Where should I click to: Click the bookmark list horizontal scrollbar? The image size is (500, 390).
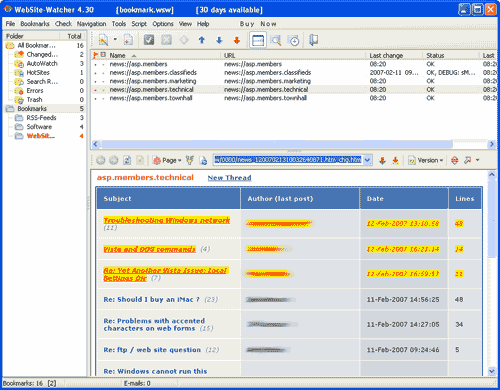(x=277, y=144)
